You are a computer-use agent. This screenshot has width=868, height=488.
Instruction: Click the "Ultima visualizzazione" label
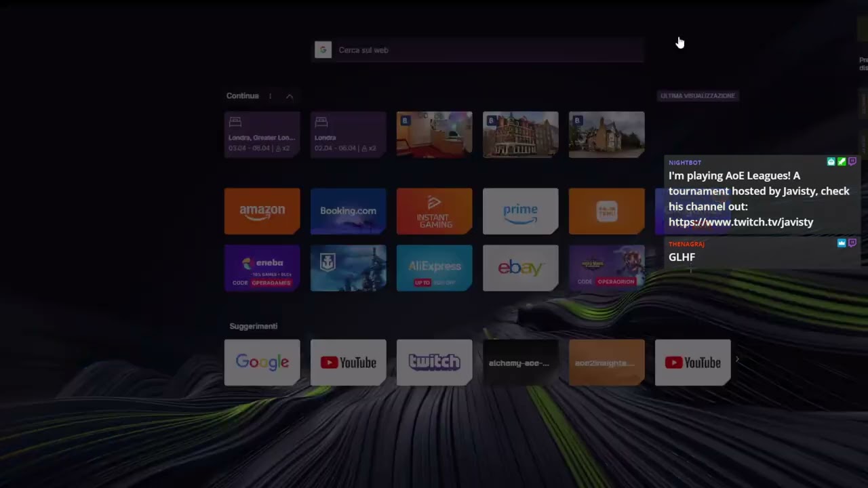pos(698,96)
